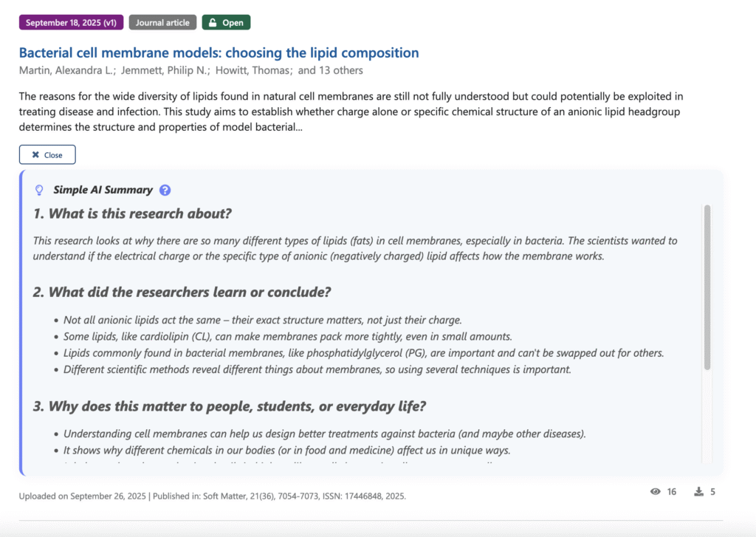The height and width of the screenshot is (537, 756).
Task: Click the summary panel vertical scrollbar
Action: pyautogui.click(x=707, y=288)
